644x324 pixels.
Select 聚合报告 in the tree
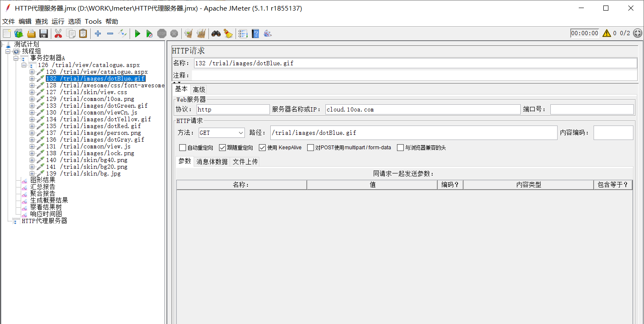click(43, 193)
